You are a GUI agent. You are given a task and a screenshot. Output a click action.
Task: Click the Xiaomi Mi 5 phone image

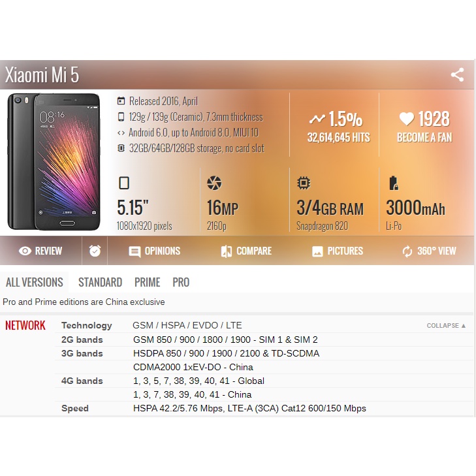pyautogui.click(x=54, y=161)
